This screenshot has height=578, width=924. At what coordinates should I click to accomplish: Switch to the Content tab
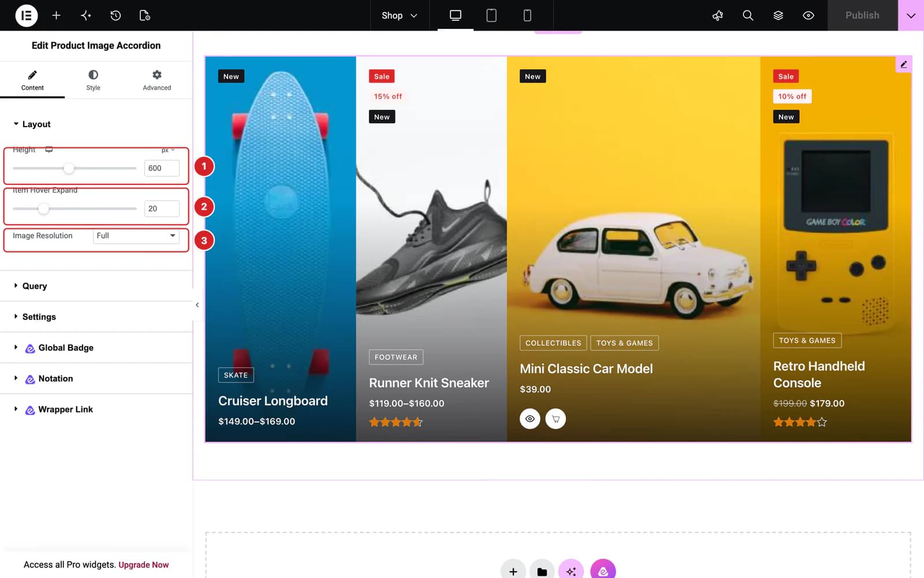tap(32, 80)
